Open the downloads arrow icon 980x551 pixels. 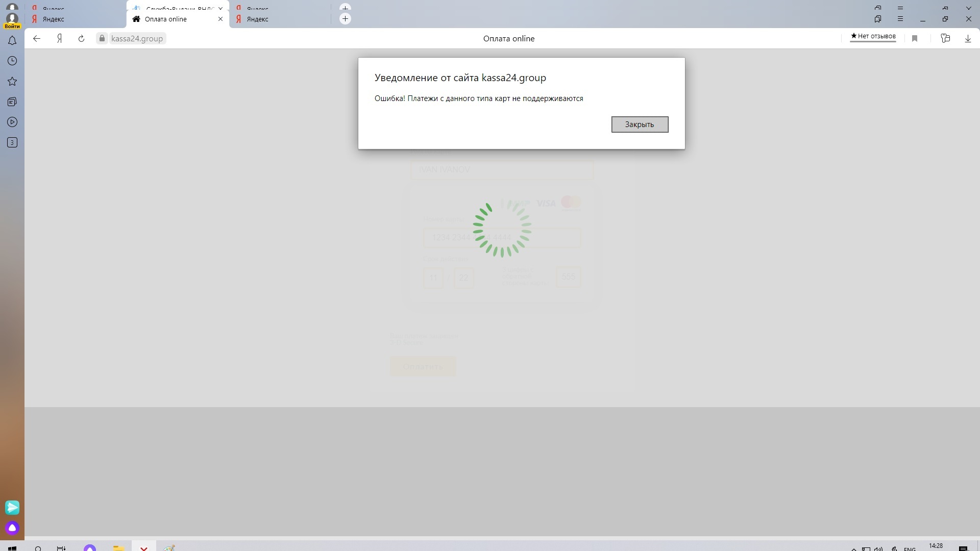click(x=968, y=39)
